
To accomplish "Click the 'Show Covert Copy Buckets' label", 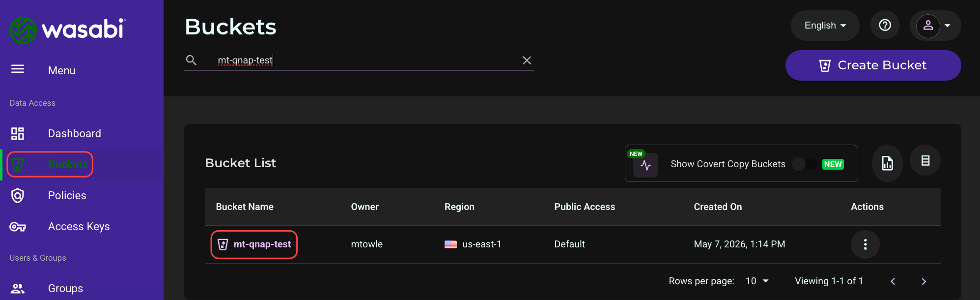I will [x=728, y=164].
